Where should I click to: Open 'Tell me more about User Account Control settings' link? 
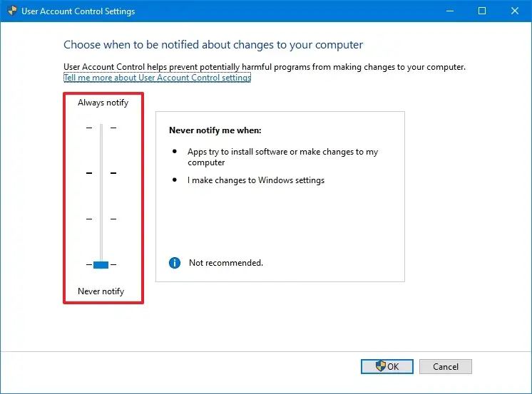[157, 78]
